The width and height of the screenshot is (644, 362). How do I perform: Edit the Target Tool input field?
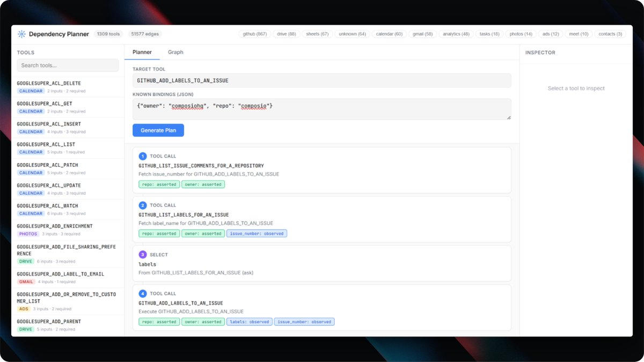pyautogui.click(x=321, y=80)
